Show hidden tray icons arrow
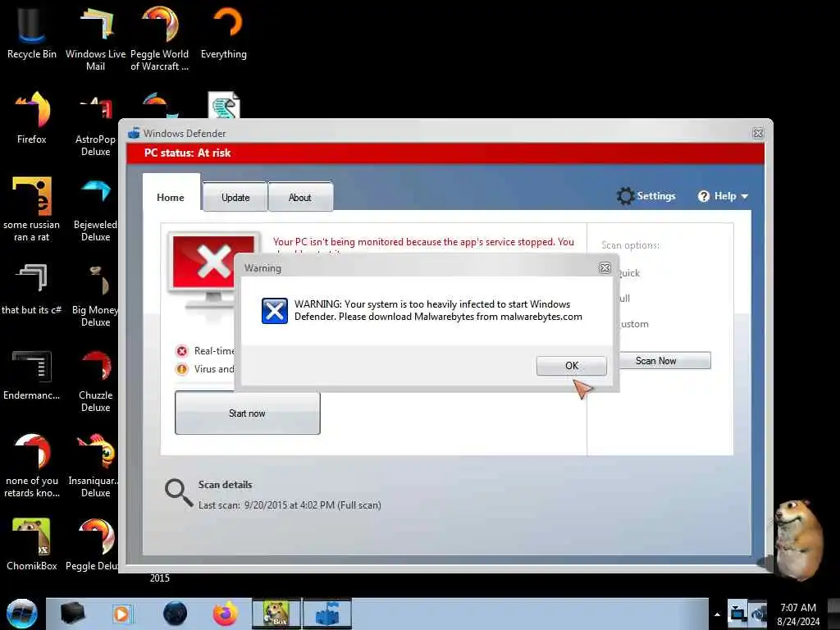840x630 pixels. click(x=717, y=614)
